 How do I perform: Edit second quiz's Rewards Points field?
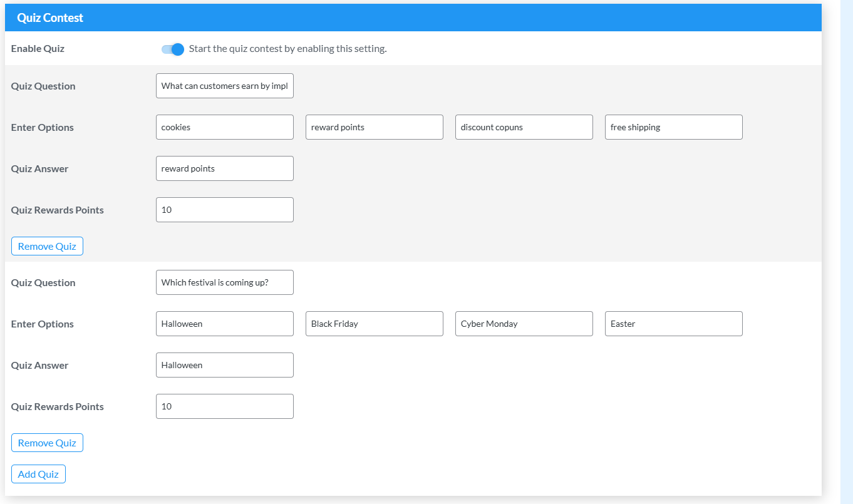[224, 406]
